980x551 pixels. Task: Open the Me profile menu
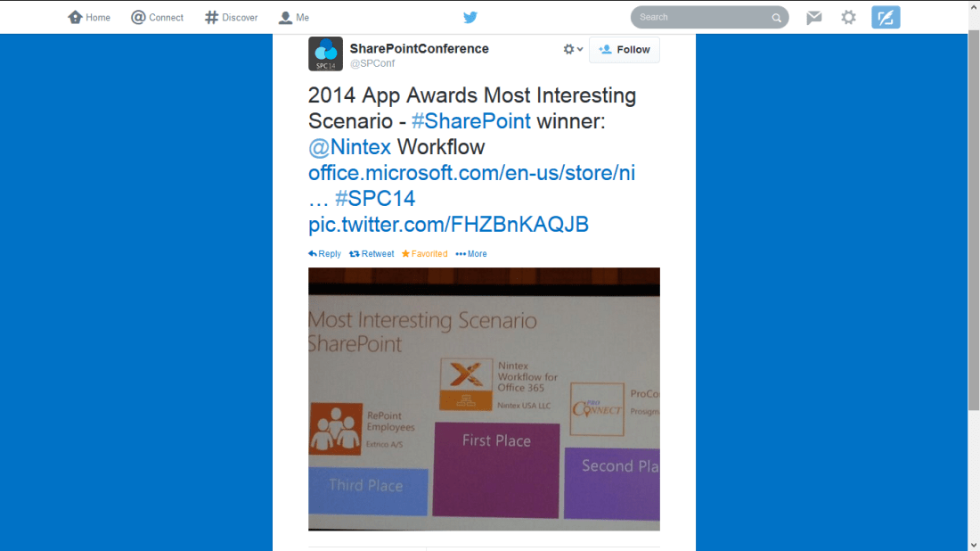point(294,17)
